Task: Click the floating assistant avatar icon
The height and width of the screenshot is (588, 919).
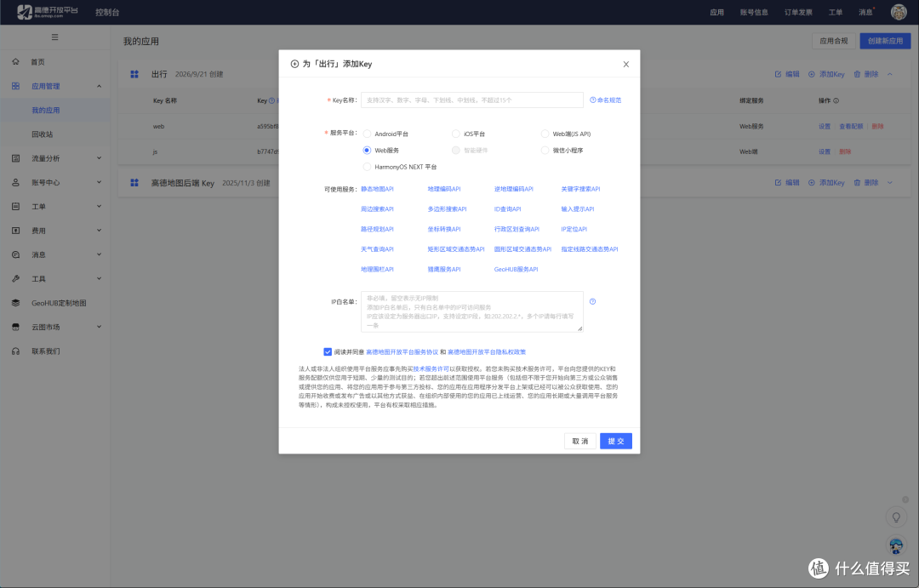Action: pos(896,545)
